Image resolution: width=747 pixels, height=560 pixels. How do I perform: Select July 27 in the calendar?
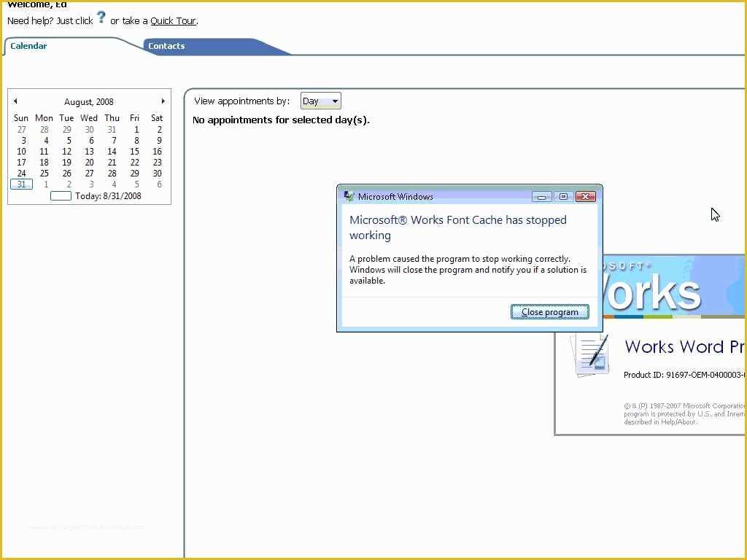[x=21, y=130]
